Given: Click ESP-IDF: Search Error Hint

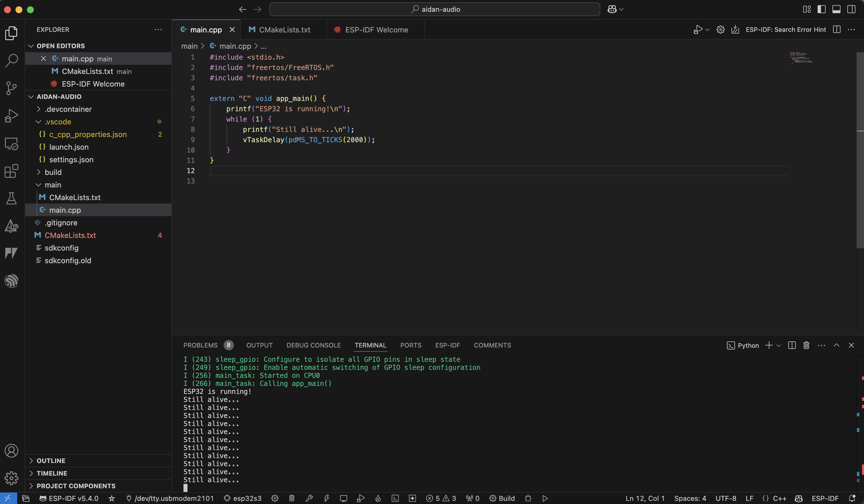Looking at the screenshot, I should coord(785,30).
